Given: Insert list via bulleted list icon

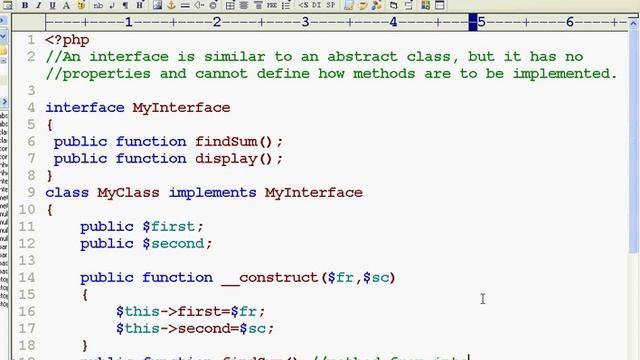Looking at the screenshot, I should (286, 5).
